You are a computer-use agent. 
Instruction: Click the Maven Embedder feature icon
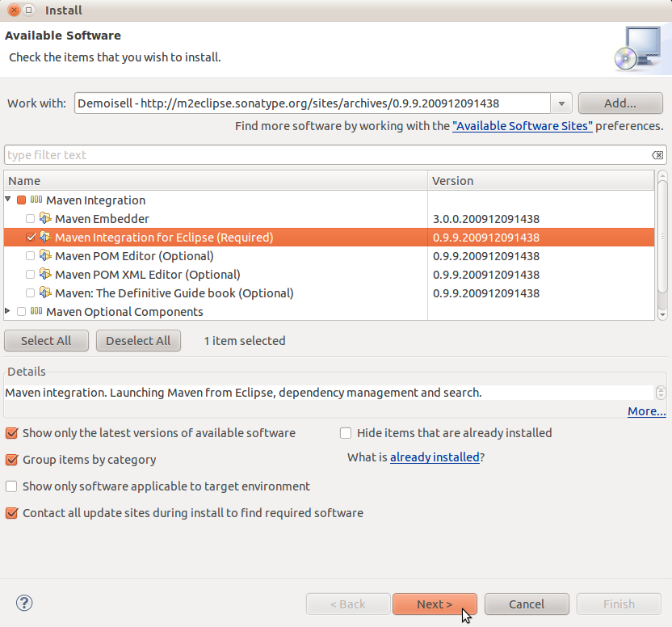pos(46,219)
